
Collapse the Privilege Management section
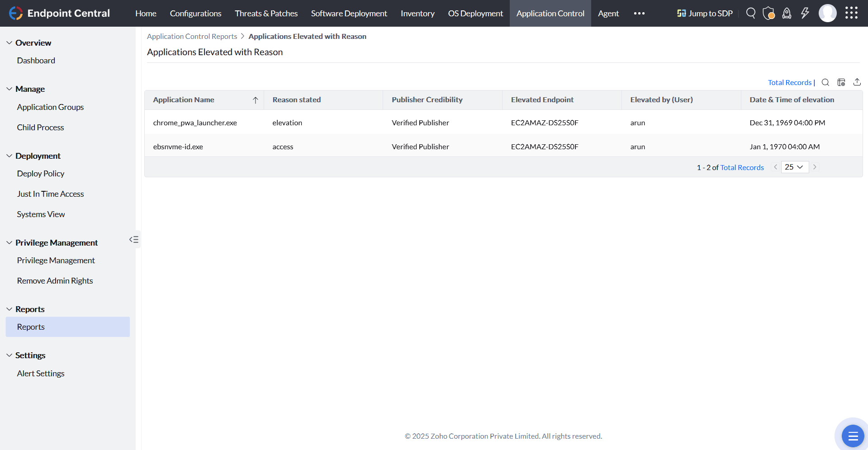tap(9, 243)
